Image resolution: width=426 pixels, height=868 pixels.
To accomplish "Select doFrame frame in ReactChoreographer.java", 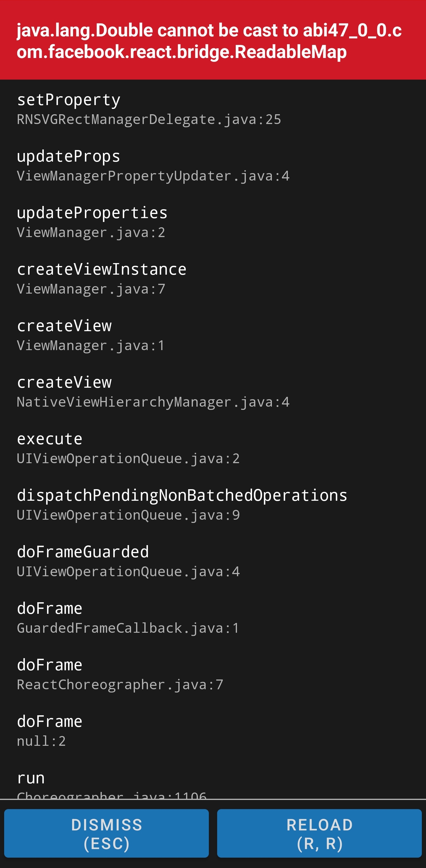I will pyautogui.click(x=49, y=665).
